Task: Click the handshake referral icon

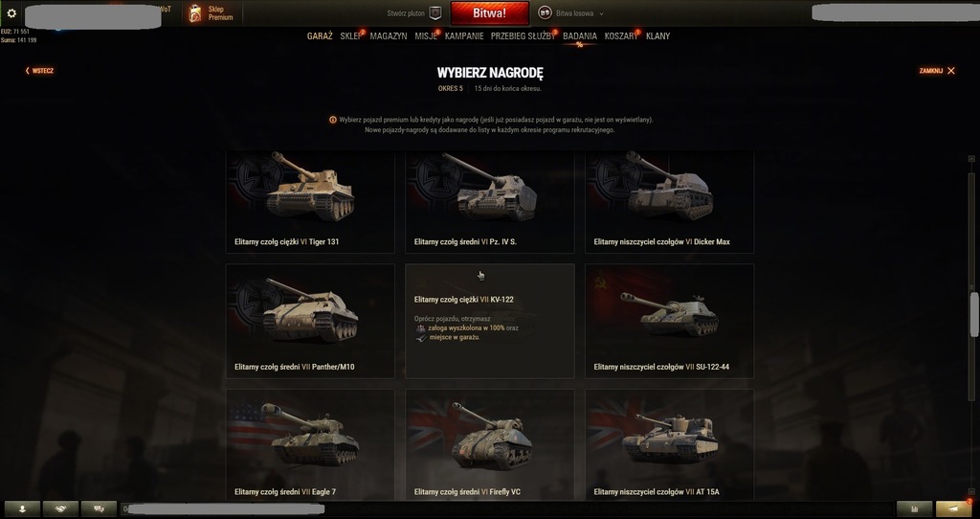Action: click(60, 509)
